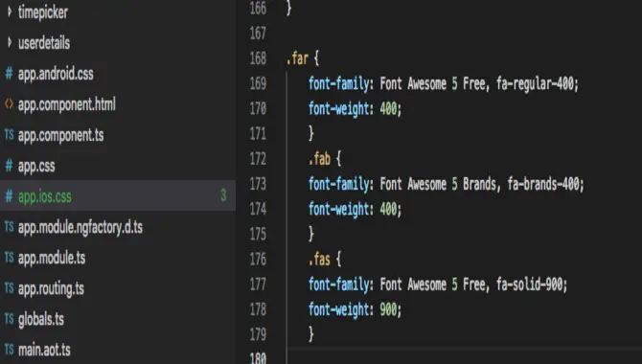Select app.ios.css in the explorer
The image size is (642, 364).
point(118,195)
